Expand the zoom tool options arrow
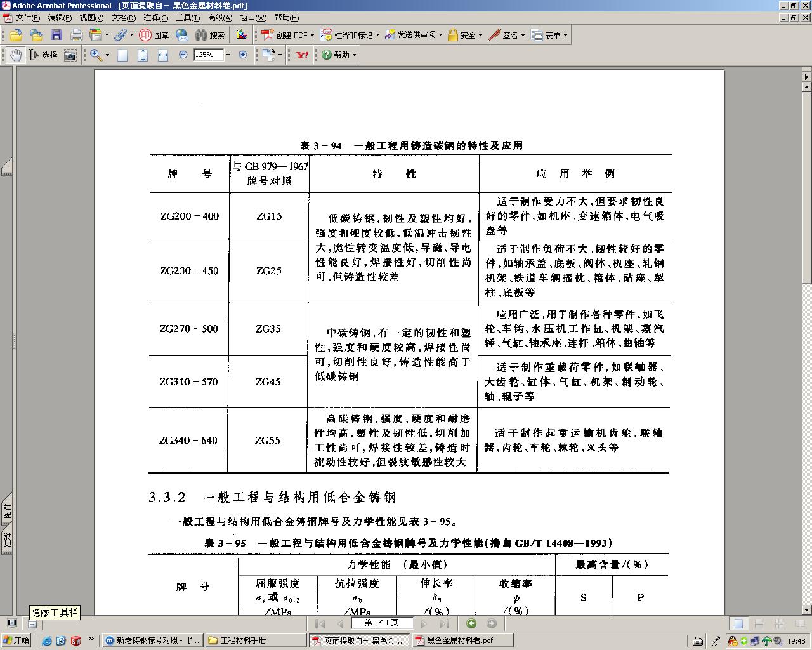The image size is (812, 650). [x=107, y=55]
